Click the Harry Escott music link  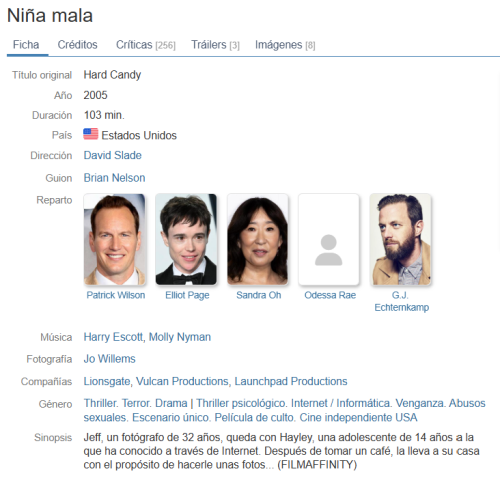113,337
